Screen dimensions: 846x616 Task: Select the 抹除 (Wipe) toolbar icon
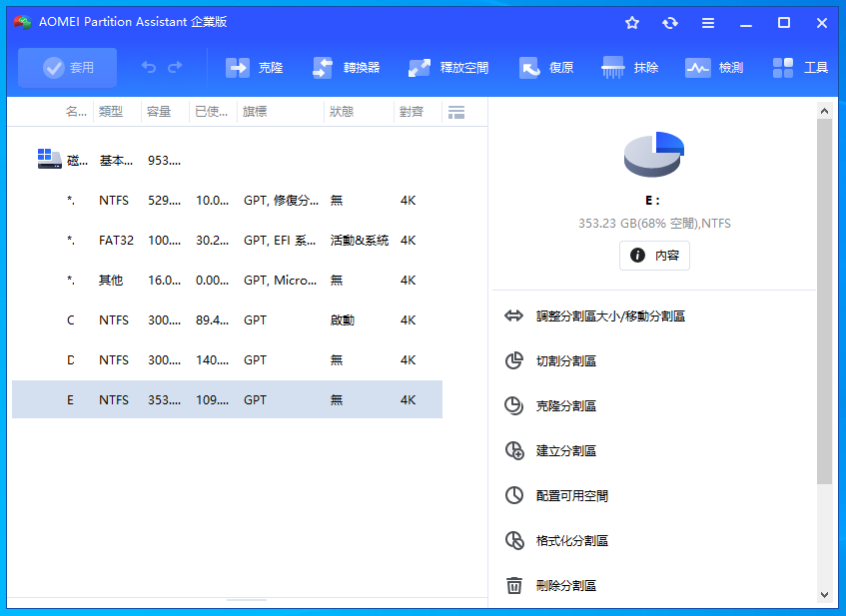[x=613, y=68]
